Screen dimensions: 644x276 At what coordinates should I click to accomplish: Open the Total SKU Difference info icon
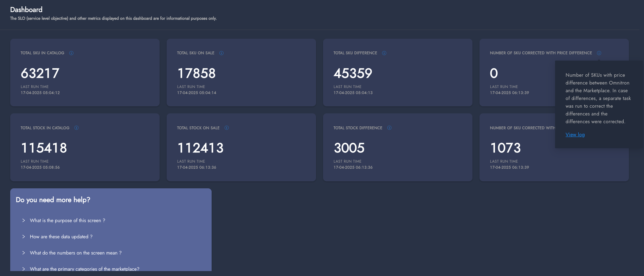click(x=384, y=53)
